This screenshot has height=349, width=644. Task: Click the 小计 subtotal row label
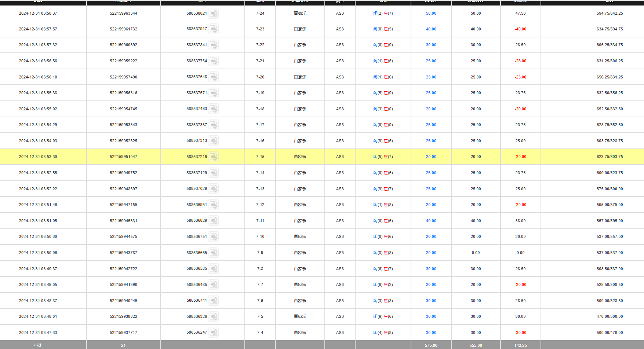(38, 345)
